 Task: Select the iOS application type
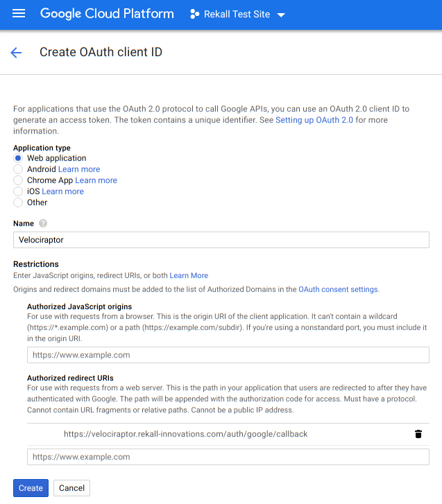(x=18, y=191)
